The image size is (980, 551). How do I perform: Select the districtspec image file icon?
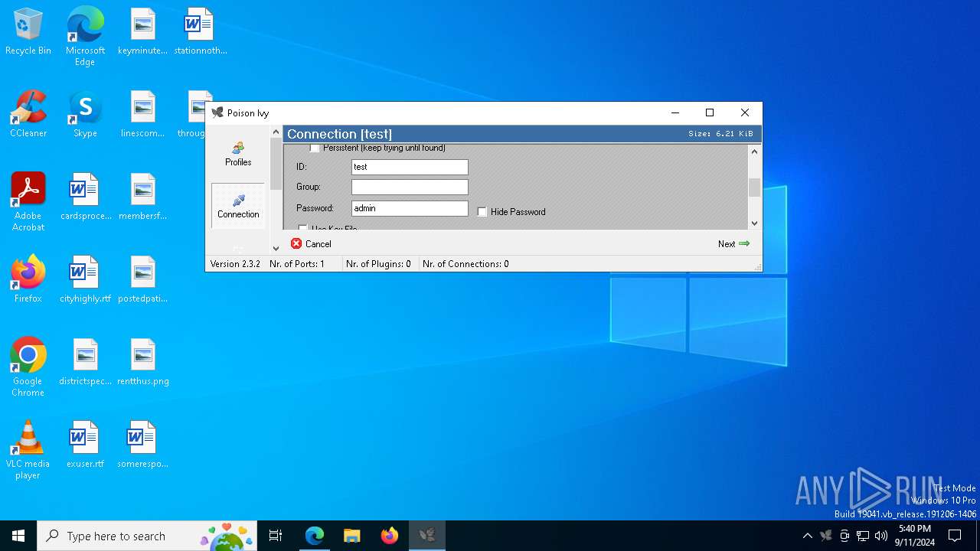coord(85,362)
